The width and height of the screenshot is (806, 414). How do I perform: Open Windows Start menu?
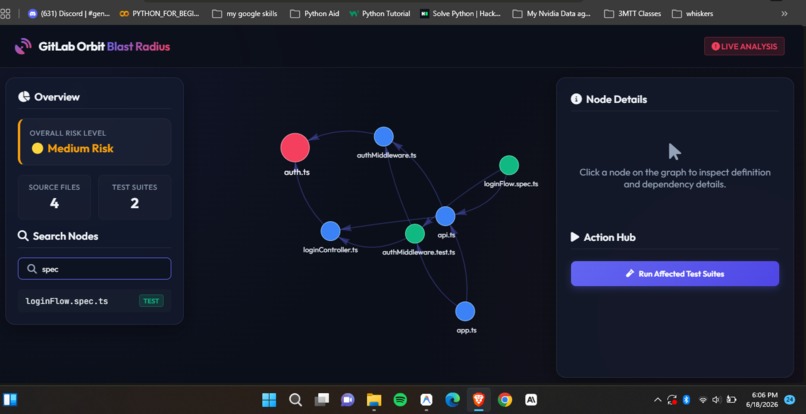pos(269,400)
